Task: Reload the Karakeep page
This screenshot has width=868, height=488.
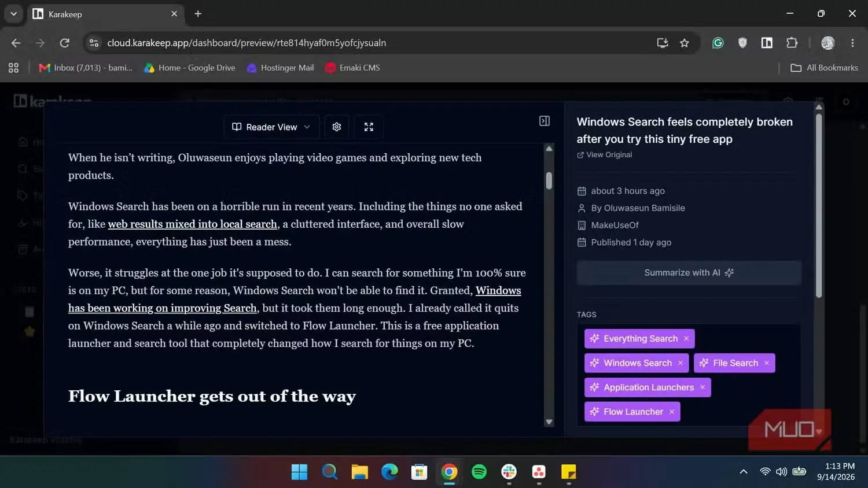Action: click(65, 43)
